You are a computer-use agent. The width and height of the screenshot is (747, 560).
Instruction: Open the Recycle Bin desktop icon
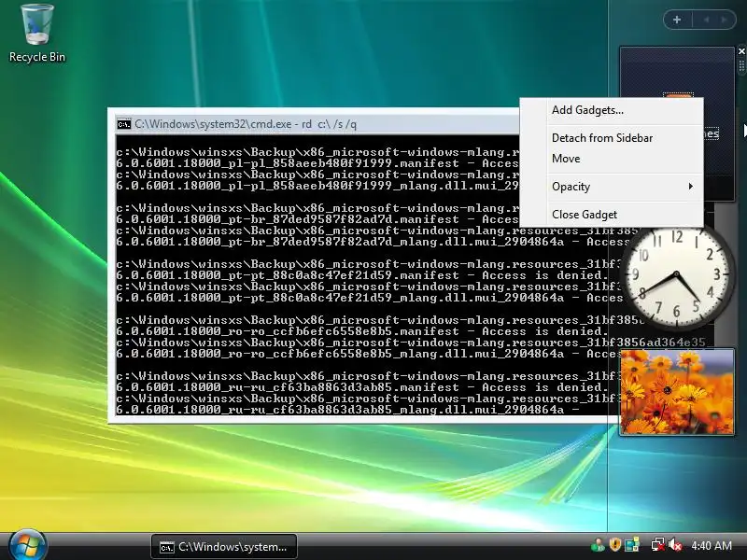tap(37, 34)
